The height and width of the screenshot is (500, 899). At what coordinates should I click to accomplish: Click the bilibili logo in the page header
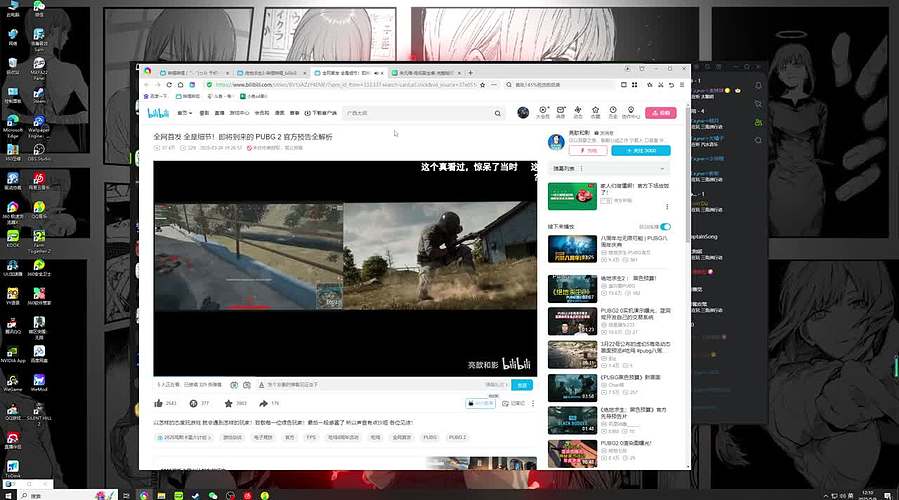click(158, 113)
